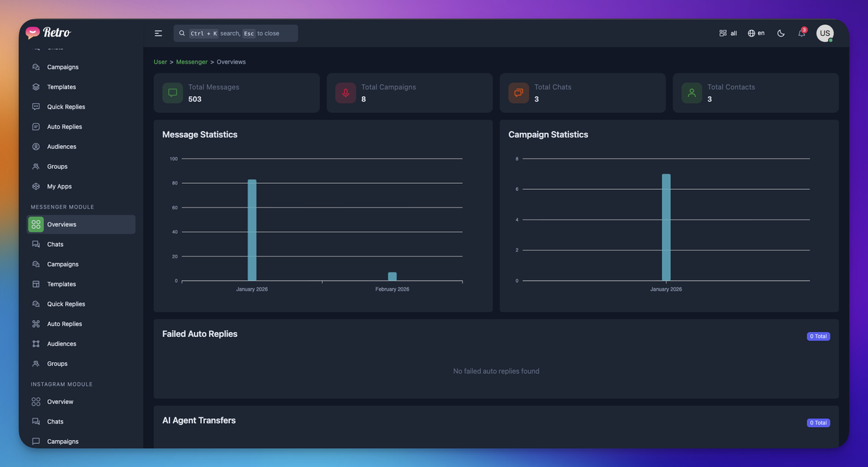The width and height of the screenshot is (868, 467).
Task: Click the Total Messages value 503
Action: (195, 99)
